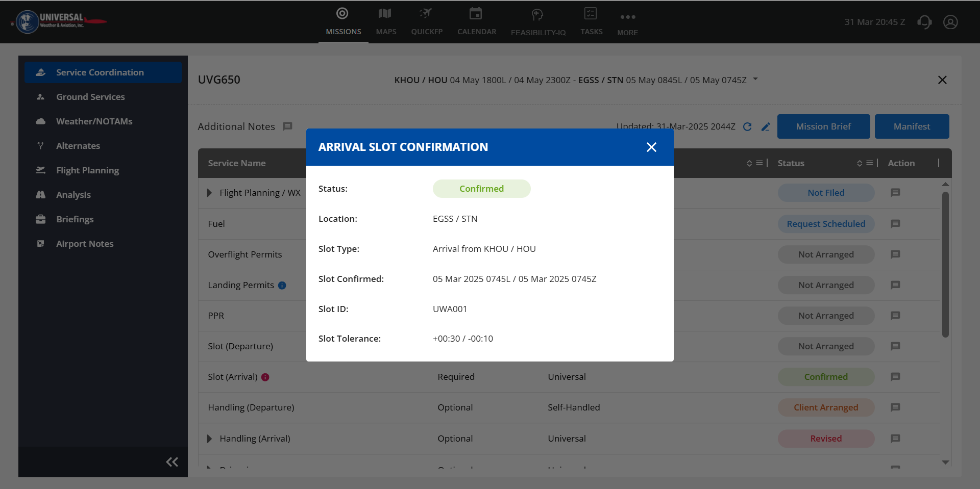Open the Mission Brief

click(823, 126)
